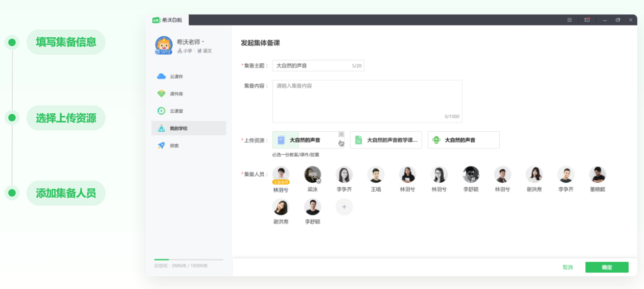Click the 语文 subject label
644x289 pixels.
tap(205, 51)
